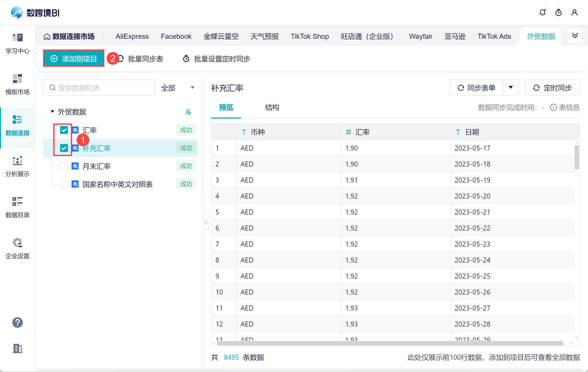
Task: Open the user account icon
Action: coord(574,12)
